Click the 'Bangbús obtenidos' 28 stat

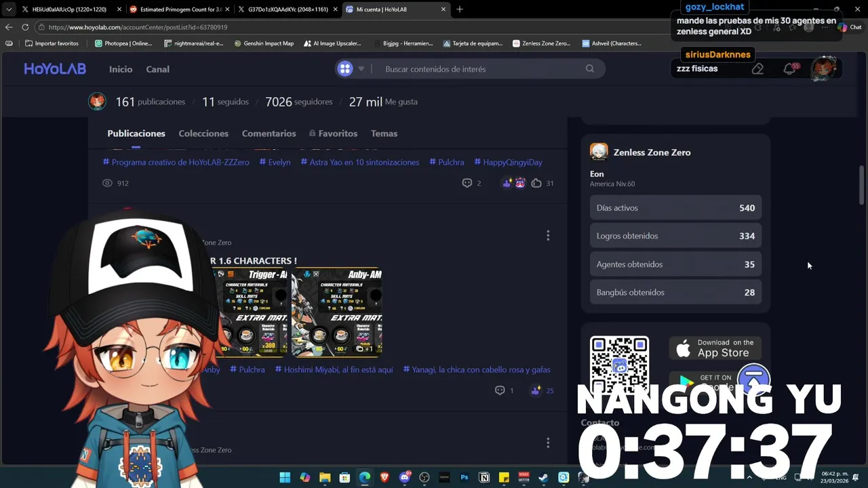[x=675, y=292]
